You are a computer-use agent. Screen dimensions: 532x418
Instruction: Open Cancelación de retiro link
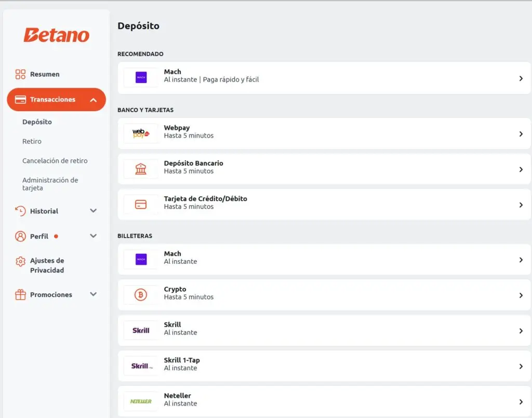point(55,161)
